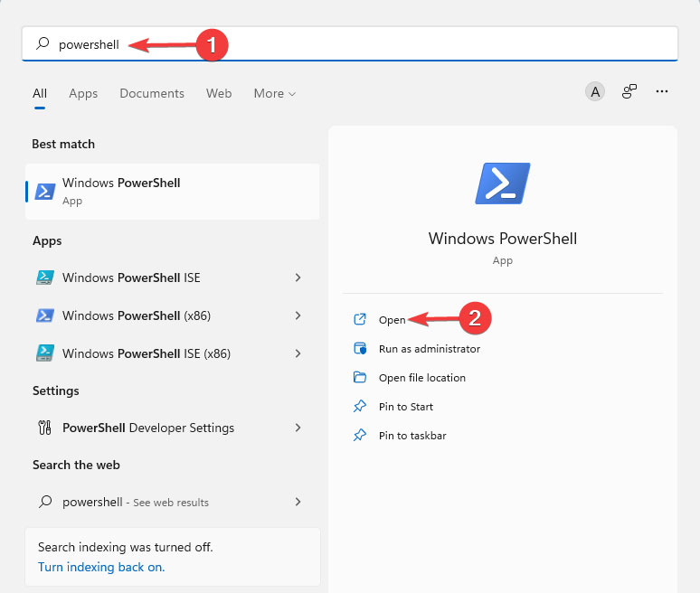Expand powershell web results chevron
This screenshot has width=700, height=593.
point(298,502)
